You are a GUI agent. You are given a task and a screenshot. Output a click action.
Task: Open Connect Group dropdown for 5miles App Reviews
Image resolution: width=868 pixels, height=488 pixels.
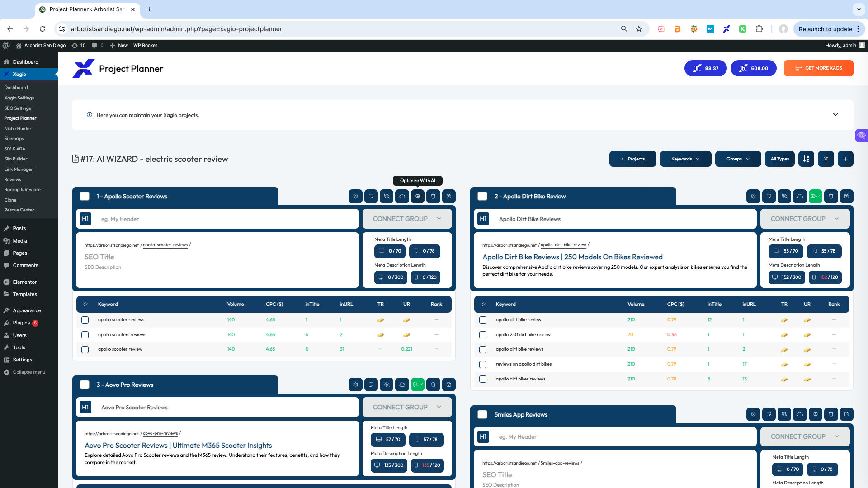805,436
